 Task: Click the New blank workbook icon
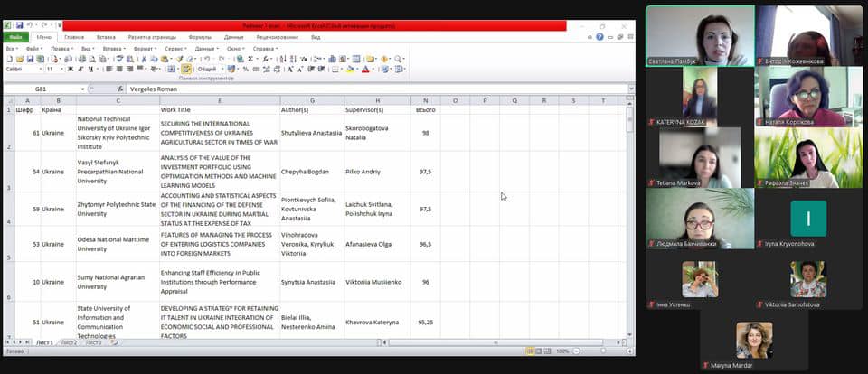coord(9,60)
